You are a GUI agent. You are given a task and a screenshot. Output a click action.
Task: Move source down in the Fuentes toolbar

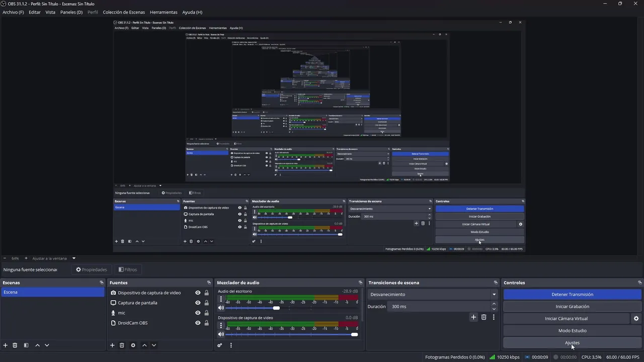click(x=154, y=345)
